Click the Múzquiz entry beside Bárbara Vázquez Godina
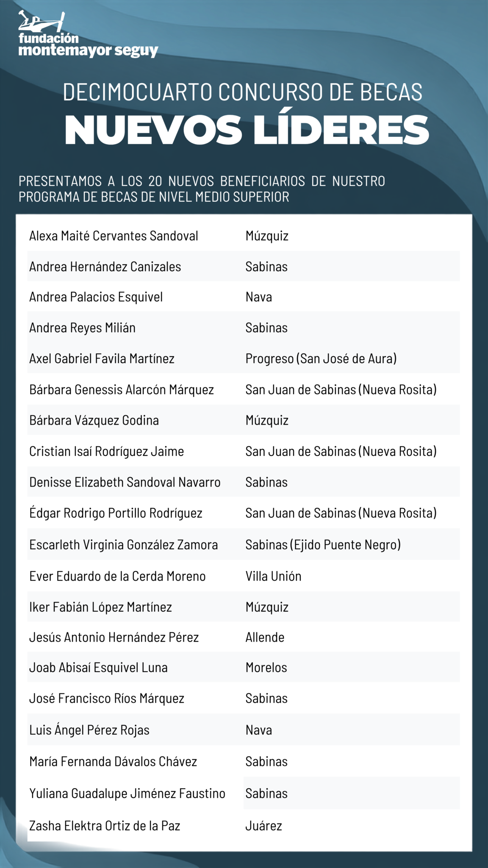The width and height of the screenshot is (488, 868). click(267, 420)
